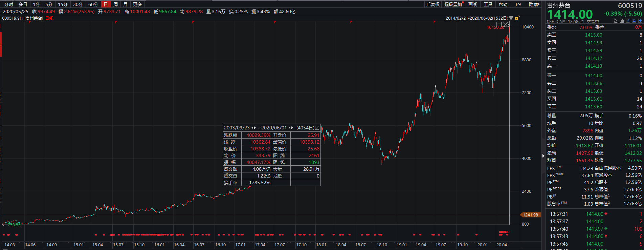The image size is (644, 250).
Task: Select the 60分 period tab
Action: point(93,4)
